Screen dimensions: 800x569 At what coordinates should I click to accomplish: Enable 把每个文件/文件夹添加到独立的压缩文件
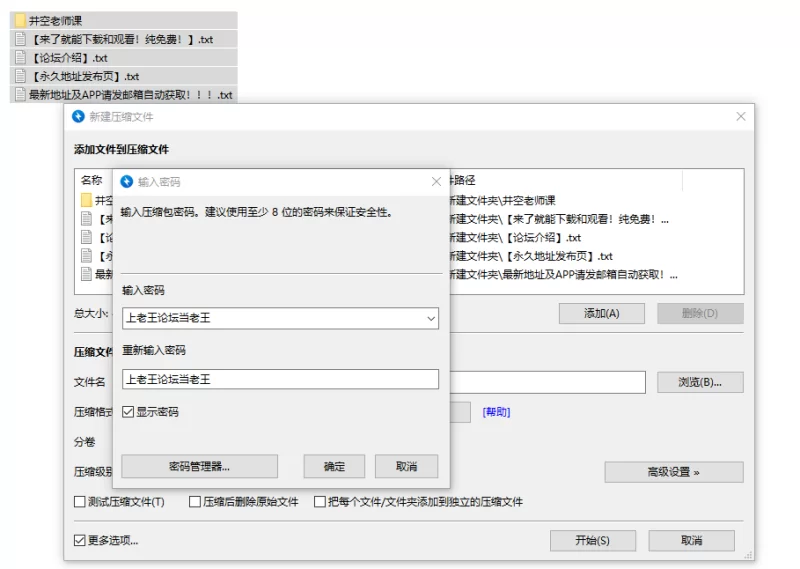click(320, 502)
